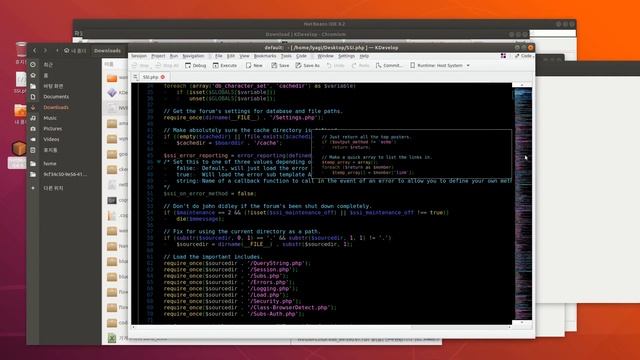
Task: Click the Downloads path button in the Files header
Action: click(107, 51)
